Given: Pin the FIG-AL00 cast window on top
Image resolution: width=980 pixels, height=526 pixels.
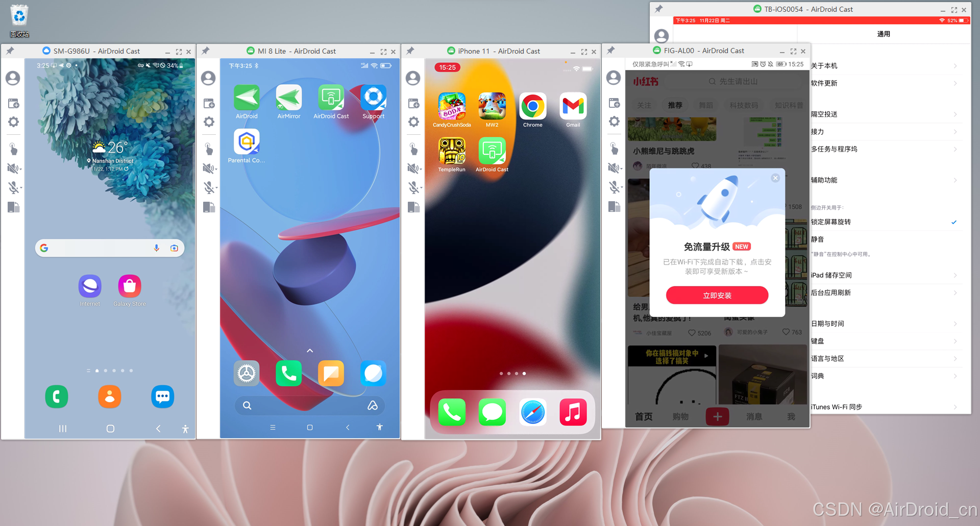Looking at the screenshot, I should pos(610,50).
